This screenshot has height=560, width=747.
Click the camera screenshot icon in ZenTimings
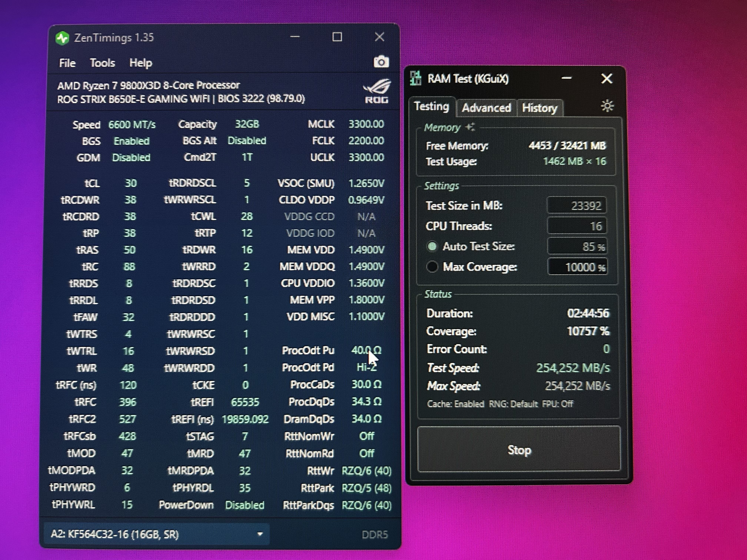pyautogui.click(x=381, y=62)
